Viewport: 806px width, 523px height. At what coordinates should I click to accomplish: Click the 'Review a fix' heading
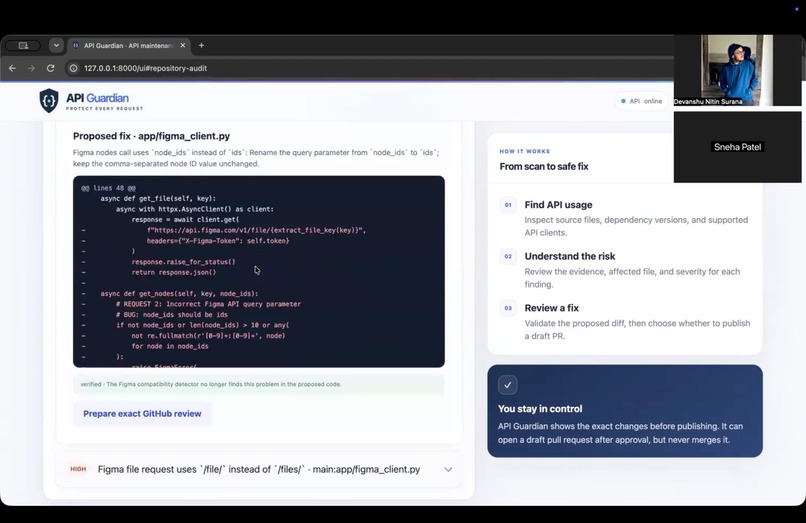pyautogui.click(x=552, y=308)
